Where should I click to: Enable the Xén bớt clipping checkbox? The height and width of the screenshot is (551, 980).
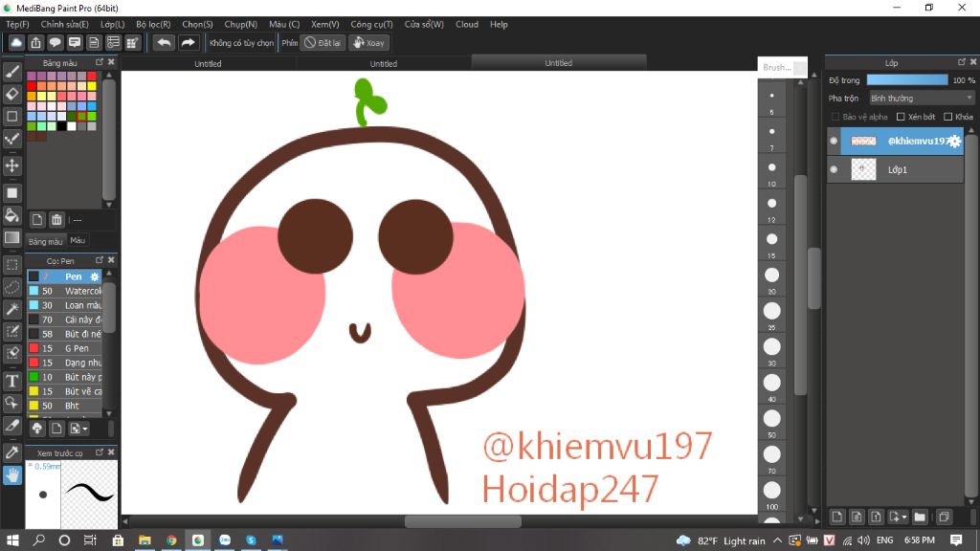(901, 117)
